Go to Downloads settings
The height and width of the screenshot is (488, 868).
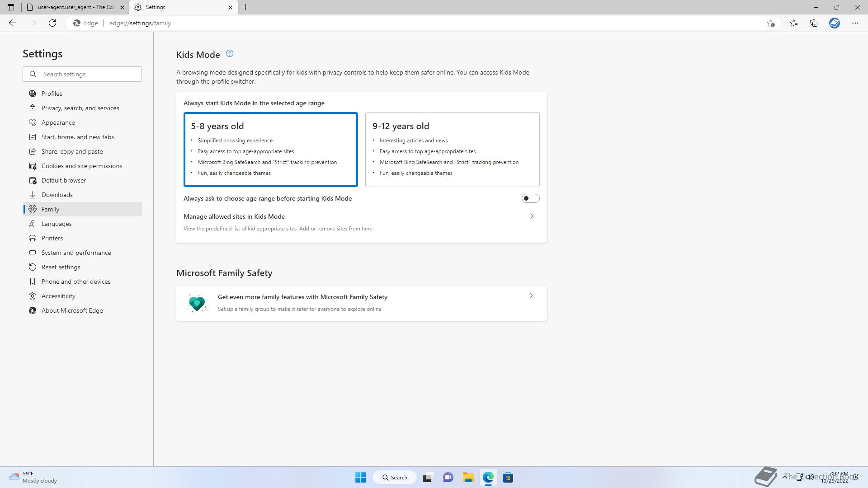pos(82,195)
